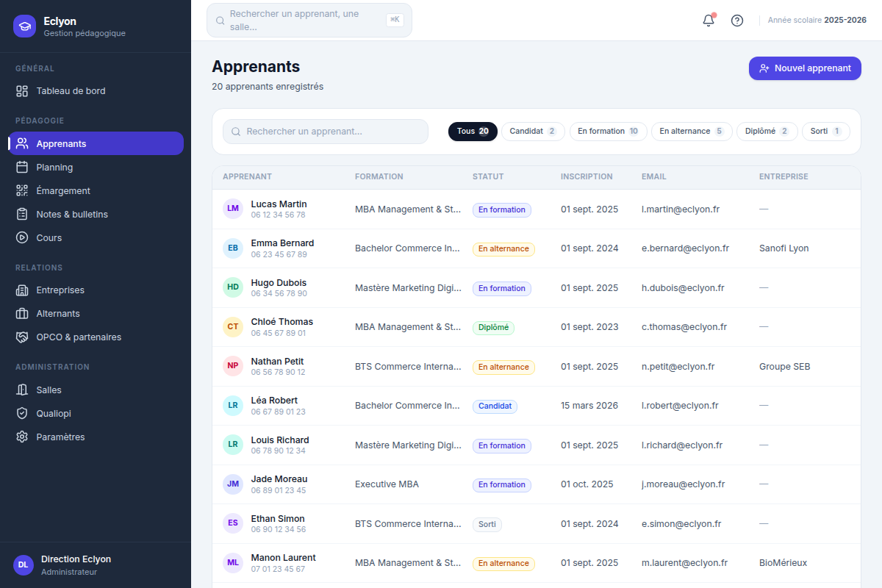
Task: Click the HD avatar of Hugo Dubois
Action: coord(233,287)
